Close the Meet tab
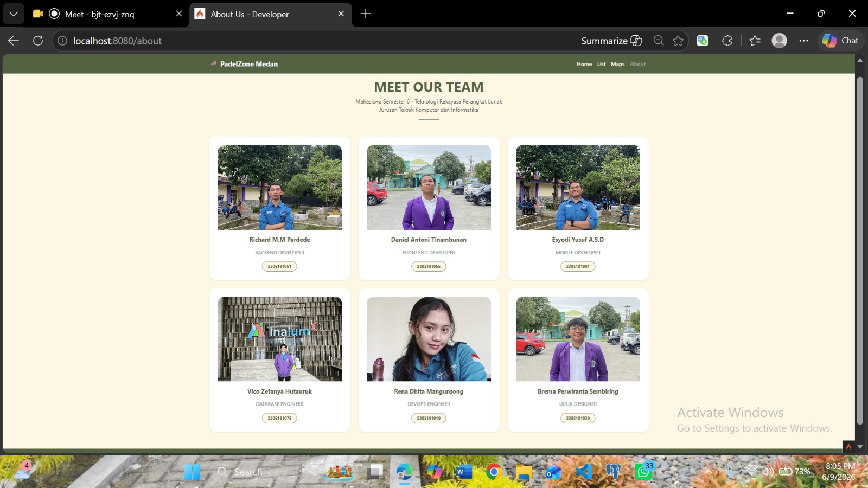The height and width of the screenshot is (488, 868). point(179,14)
